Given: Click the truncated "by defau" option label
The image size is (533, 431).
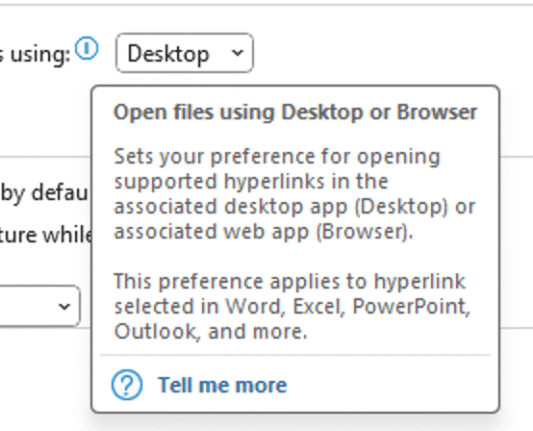Looking at the screenshot, I should (x=44, y=193).
